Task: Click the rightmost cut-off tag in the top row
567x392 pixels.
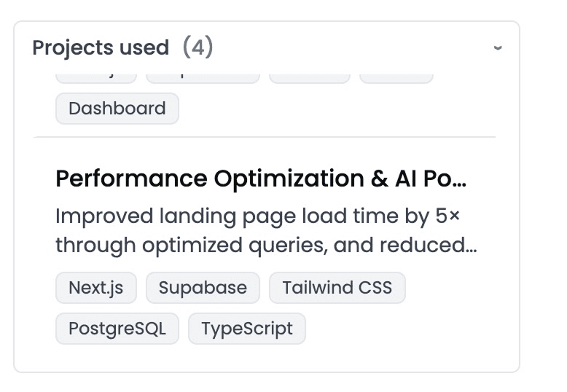Action: pos(396,77)
